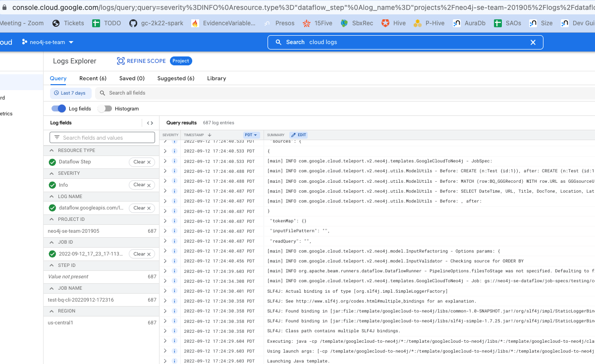Toggle the Log fields switch off
Image resolution: width=595 pixels, height=364 pixels.
pos(58,108)
